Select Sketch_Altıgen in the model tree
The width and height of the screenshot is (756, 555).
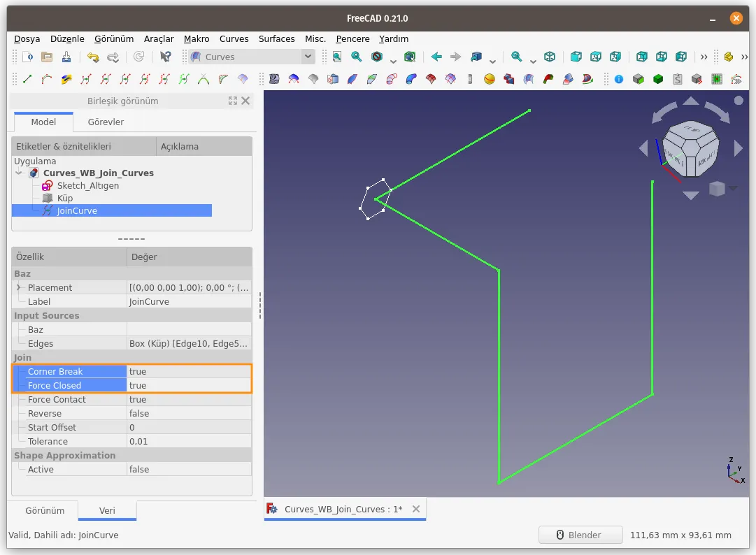[87, 185]
